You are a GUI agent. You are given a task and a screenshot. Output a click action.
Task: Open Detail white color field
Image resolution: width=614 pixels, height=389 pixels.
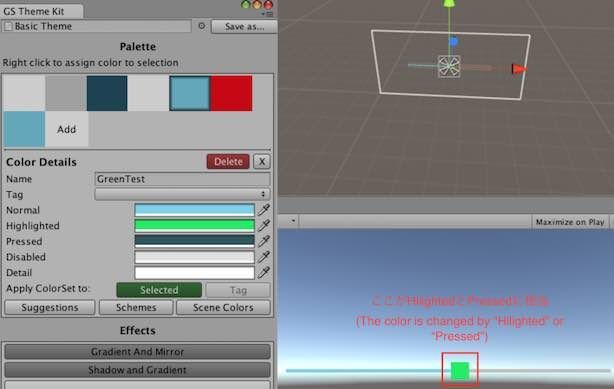coord(194,273)
